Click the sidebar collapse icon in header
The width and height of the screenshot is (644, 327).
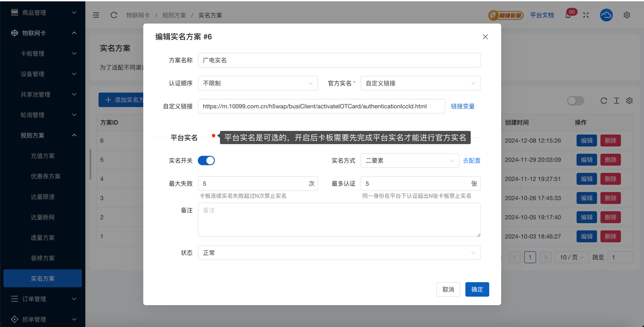pyautogui.click(x=96, y=15)
